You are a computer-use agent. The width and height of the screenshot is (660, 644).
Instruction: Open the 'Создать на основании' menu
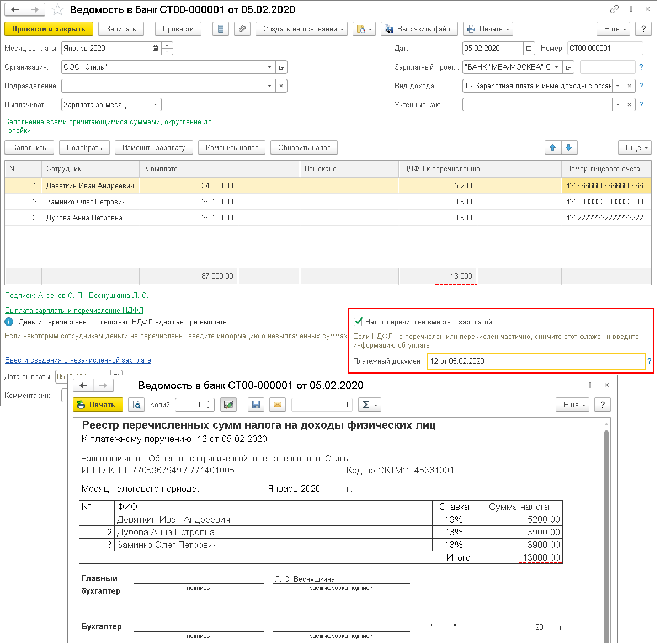point(301,29)
